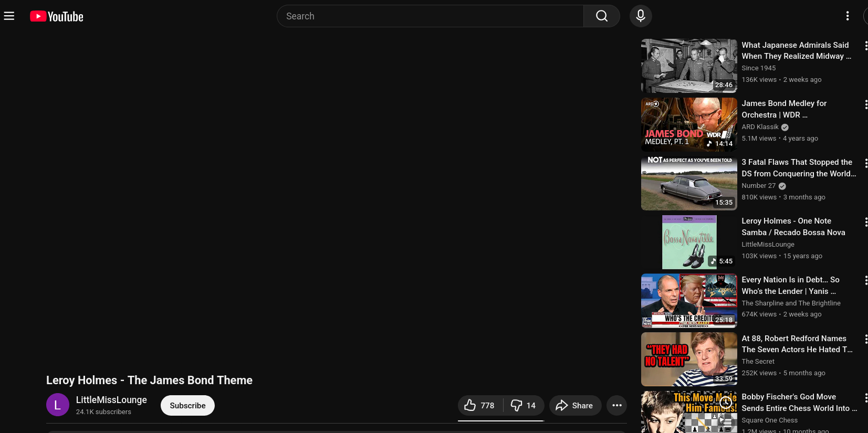Open LittleMissLounge channel name link
This screenshot has width=868, height=433.
111,400
